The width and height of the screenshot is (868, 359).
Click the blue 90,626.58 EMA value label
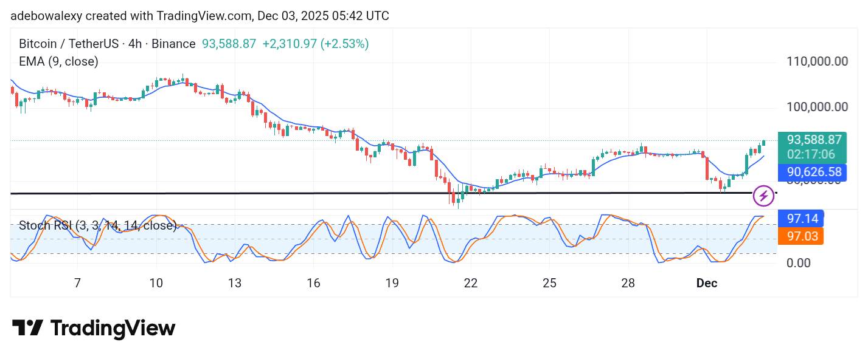(813, 173)
